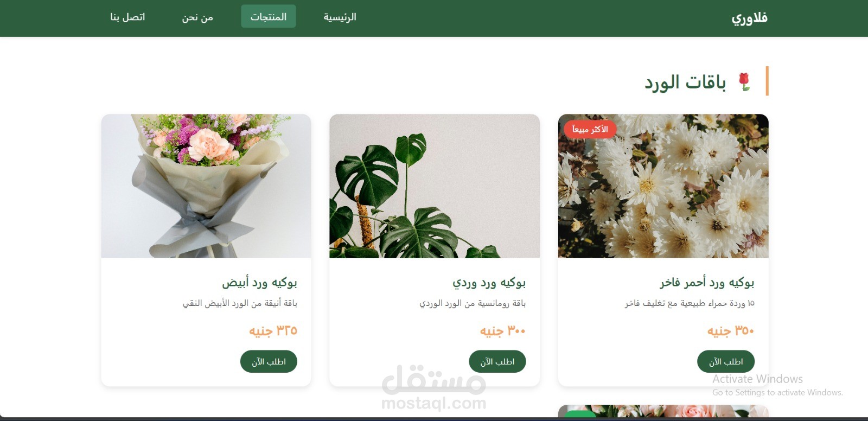Image resolution: width=868 pixels, height=421 pixels.
Task: Select the المنتجات nav tab
Action: [x=269, y=16]
